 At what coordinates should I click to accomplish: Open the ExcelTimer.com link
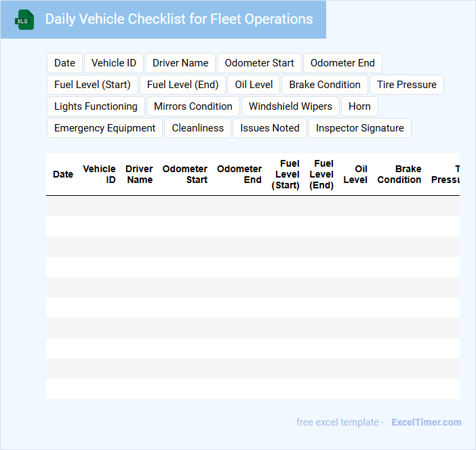click(x=426, y=422)
